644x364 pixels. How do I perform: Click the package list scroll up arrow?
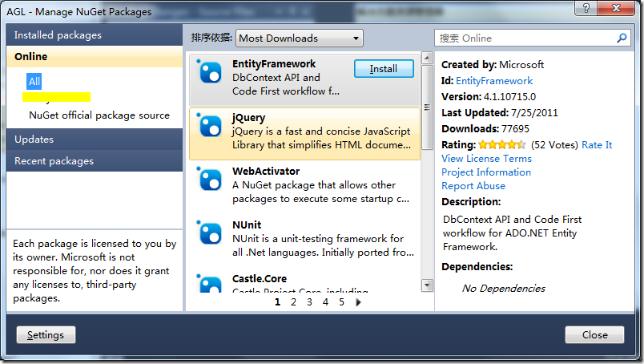pyautogui.click(x=427, y=58)
